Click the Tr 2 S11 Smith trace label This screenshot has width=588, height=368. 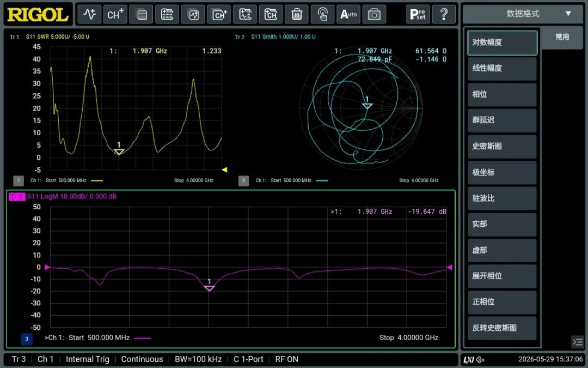[275, 37]
